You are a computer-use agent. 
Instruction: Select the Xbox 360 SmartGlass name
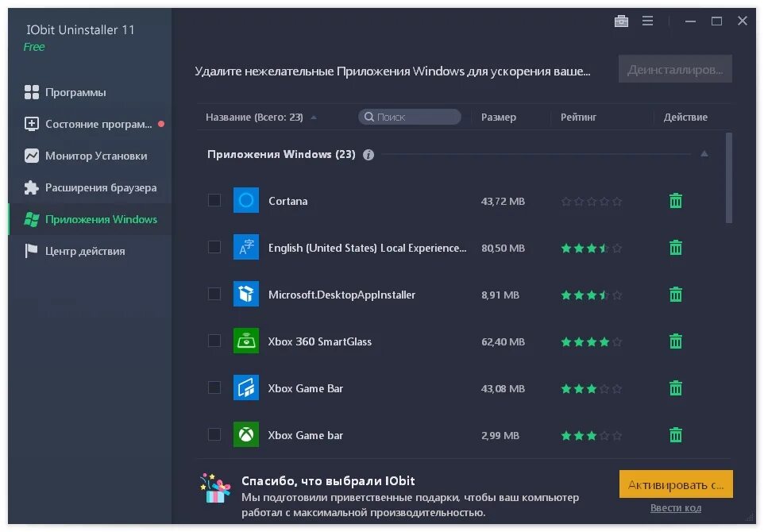click(x=319, y=341)
